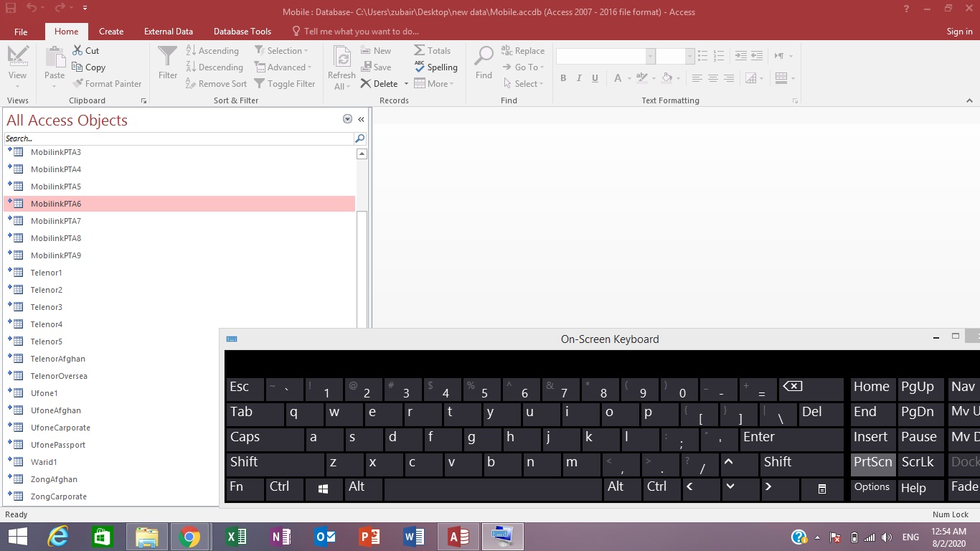Select the MobilinkPTA7 table
Image resolution: width=980 pixels, height=551 pixels.
pyautogui.click(x=179, y=221)
